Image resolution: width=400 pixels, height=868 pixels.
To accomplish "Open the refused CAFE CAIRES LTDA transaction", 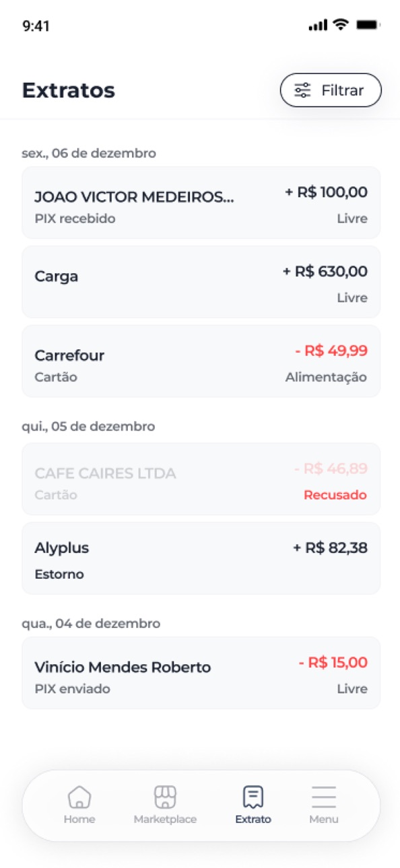I will point(201,479).
